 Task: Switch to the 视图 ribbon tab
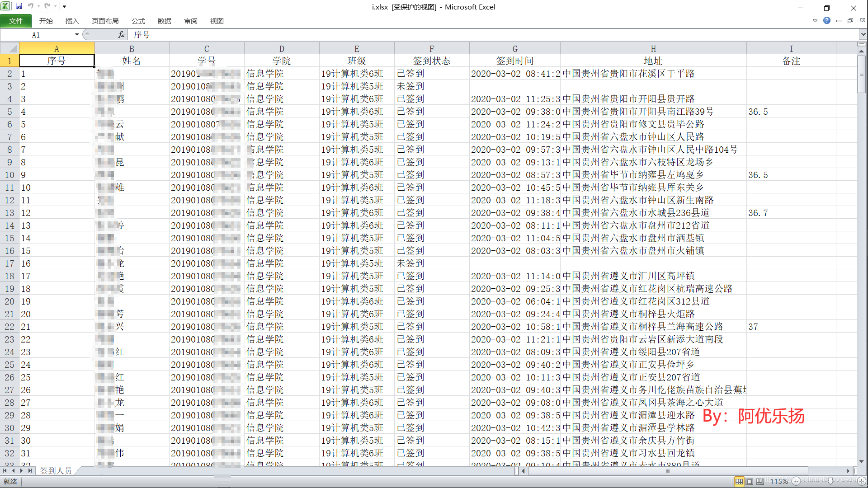click(217, 21)
